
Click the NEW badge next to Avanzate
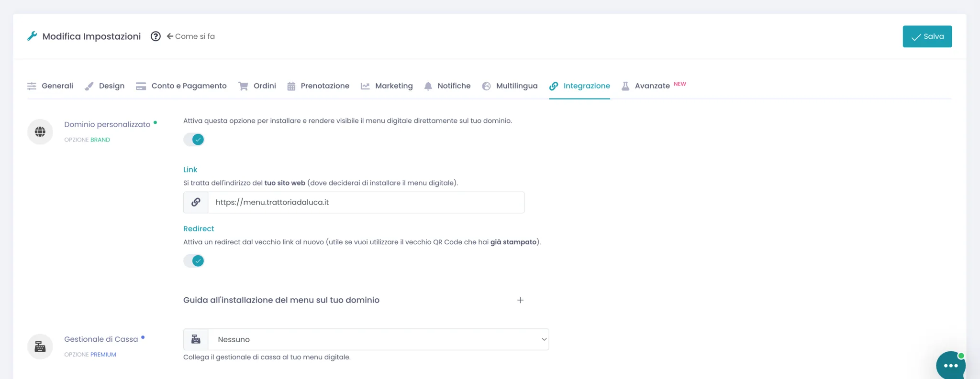(x=680, y=84)
